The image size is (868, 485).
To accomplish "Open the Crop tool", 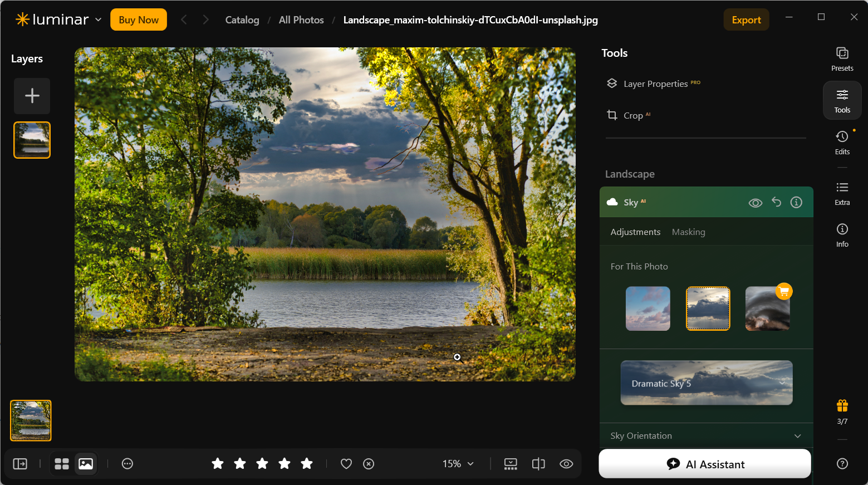I will (630, 115).
